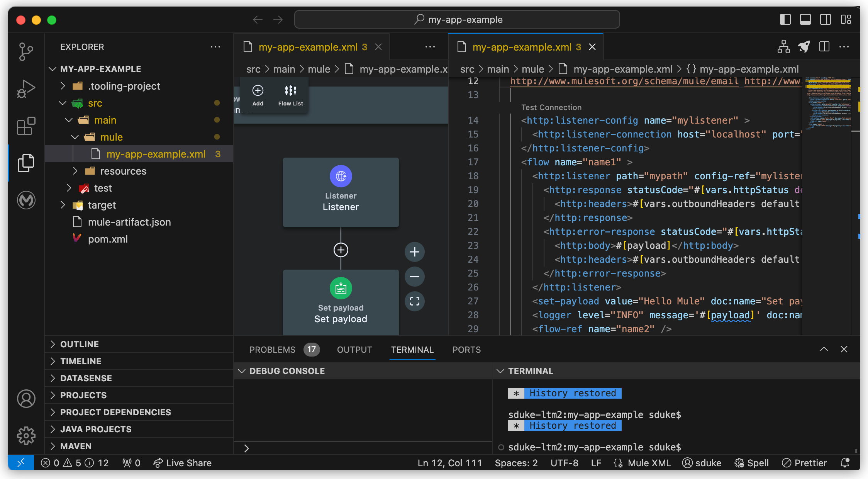The height and width of the screenshot is (479, 868).
Task: Expand the PROJECT DEPENDENCIES section
Action: (x=115, y=412)
